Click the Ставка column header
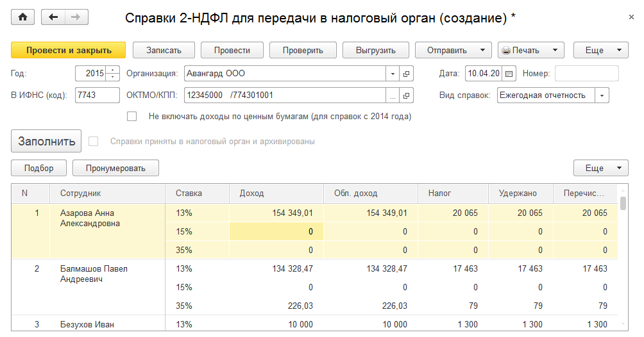This screenshot has width=644, height=337. [197, 193]
